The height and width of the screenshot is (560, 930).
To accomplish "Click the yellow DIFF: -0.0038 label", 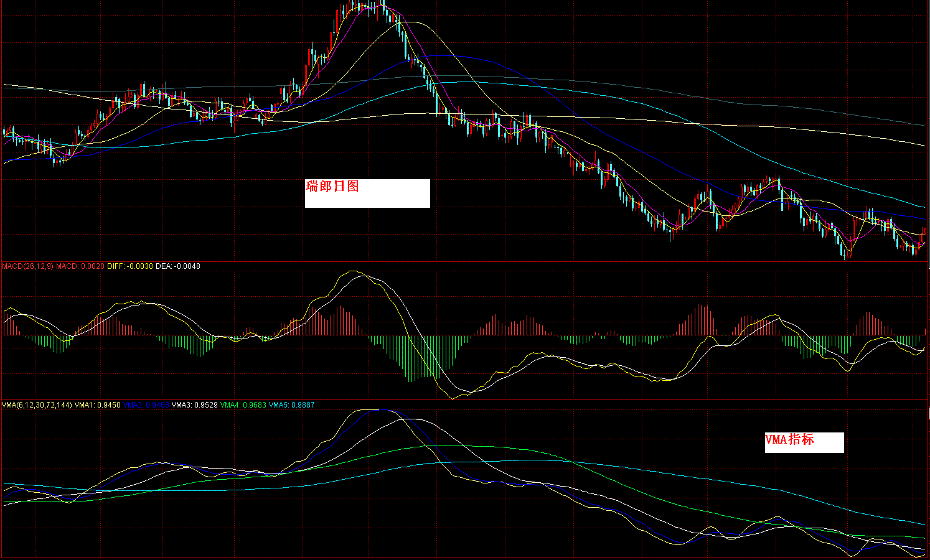I will (x=130, y=266).
